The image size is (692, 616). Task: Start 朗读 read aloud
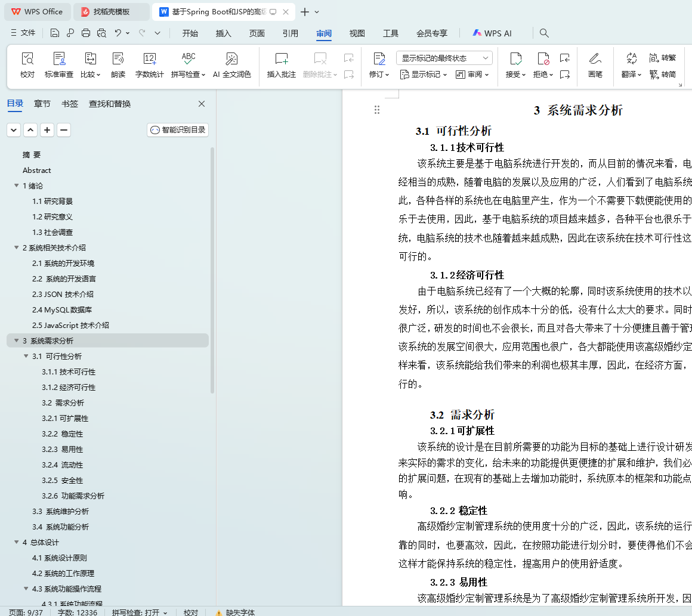click(x=118, y=65)
